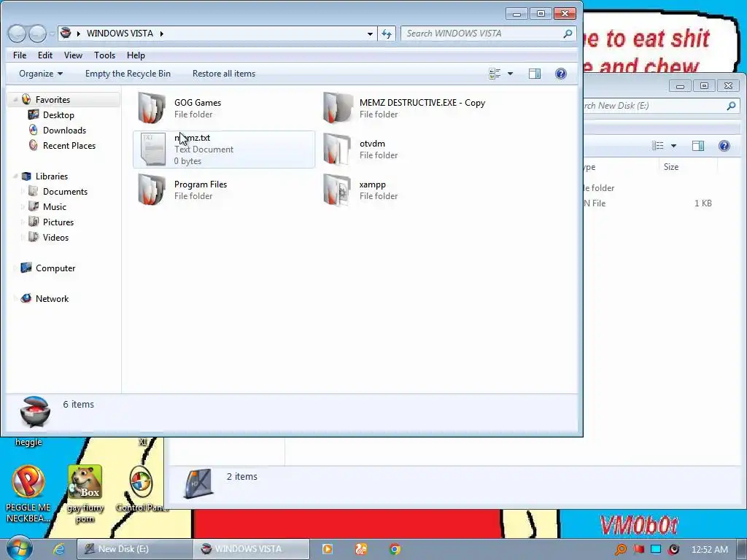Expand the breadcrumb arrow after WINDOWS VISTA
The width and height of the screenshot is (747, 560).
click(x=161, y=34)
